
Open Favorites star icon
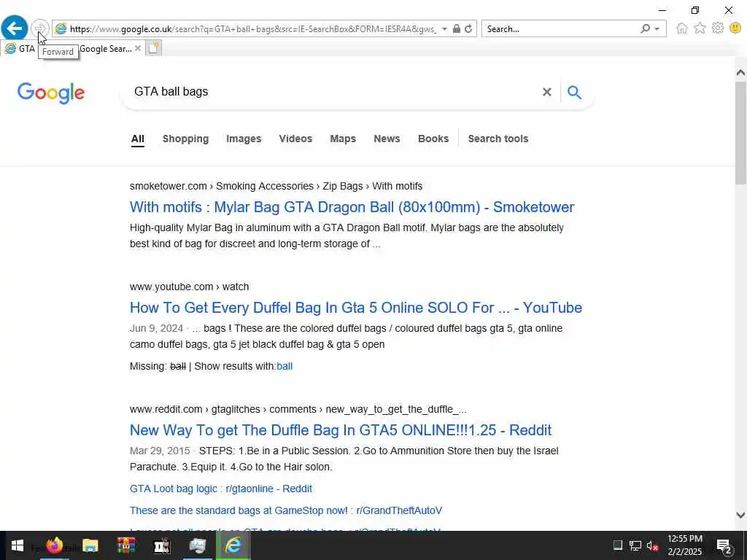coord(700,28)
